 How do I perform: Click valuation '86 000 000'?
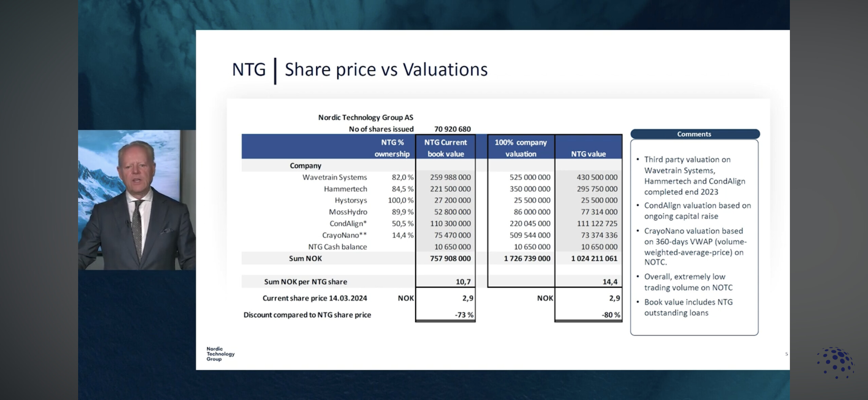tap(532, 212)
